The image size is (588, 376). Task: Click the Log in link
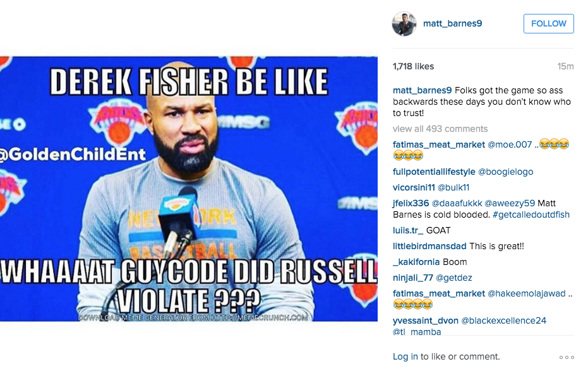(405, 356)
